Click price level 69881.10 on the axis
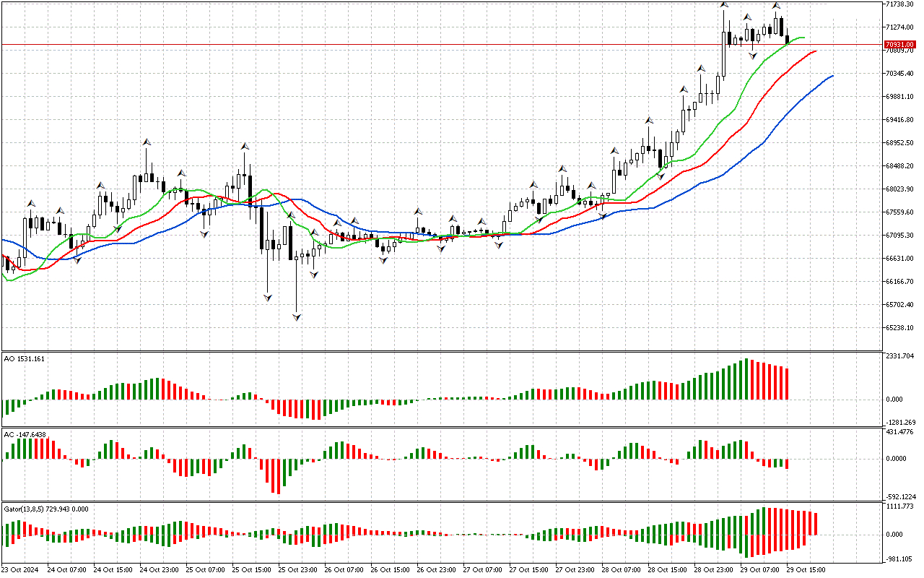The height and width of the screenshot is (578, 924). click(x=901, y=97)
